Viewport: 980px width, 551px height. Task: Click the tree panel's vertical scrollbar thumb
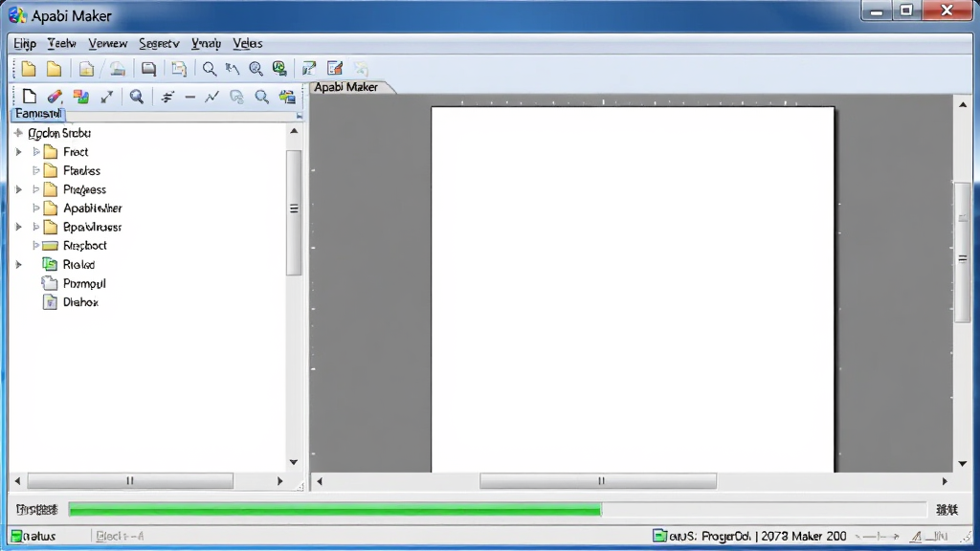click(x=294, y=211)
